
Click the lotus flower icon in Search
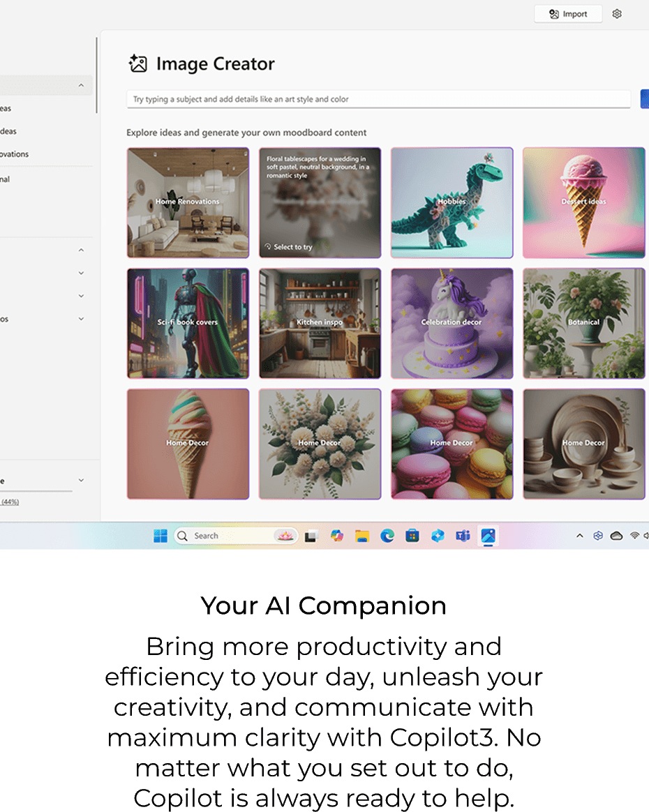[285, 536]
